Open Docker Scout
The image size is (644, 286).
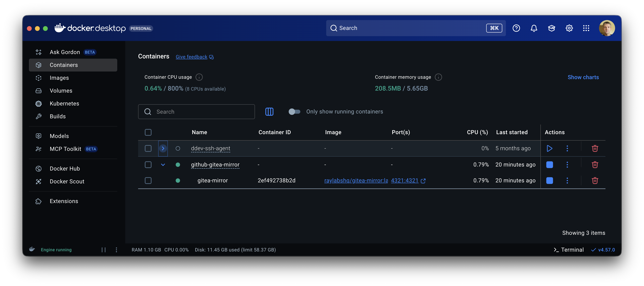click(x=67, y=181)
